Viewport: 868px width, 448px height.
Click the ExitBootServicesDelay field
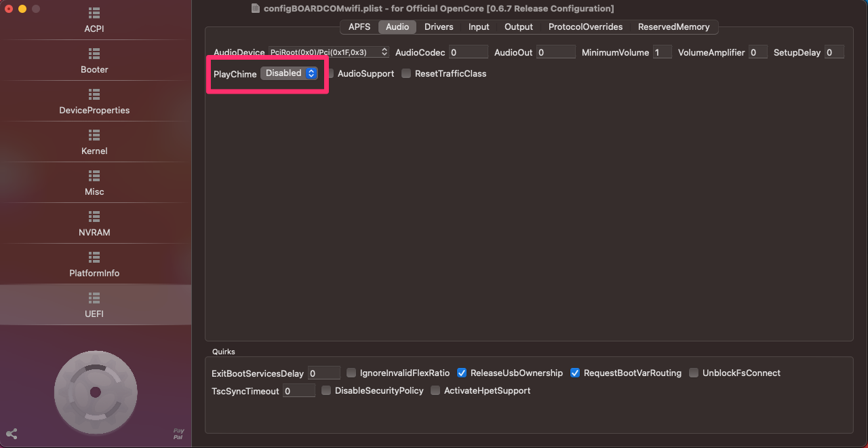tap(323, 373)
